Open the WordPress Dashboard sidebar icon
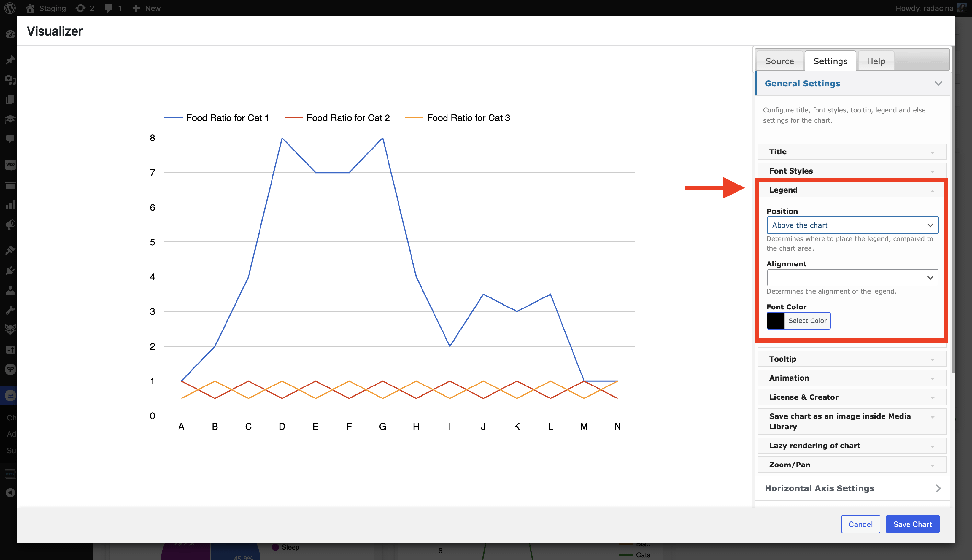This screenshot has height=560, width=972. [x=10, y=34]
